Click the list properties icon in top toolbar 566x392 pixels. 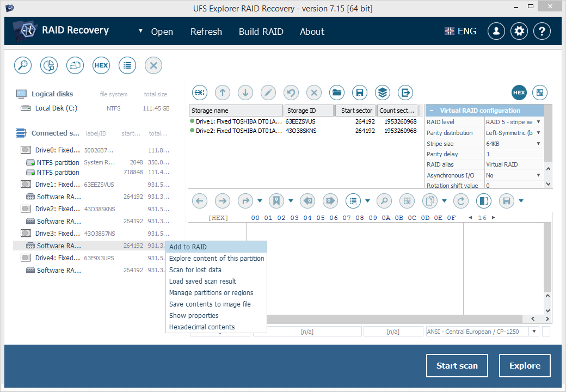pyautogui.click(x=127, y=65)
